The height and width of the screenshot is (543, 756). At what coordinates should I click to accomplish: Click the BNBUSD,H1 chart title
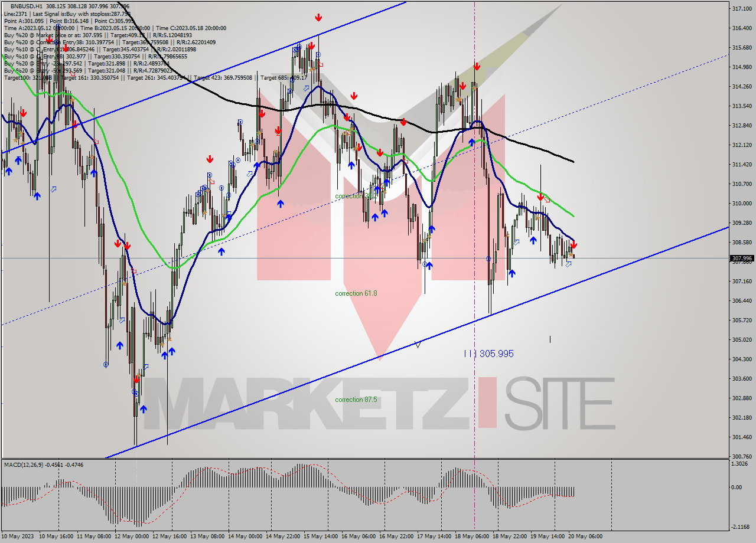[27, 5]
